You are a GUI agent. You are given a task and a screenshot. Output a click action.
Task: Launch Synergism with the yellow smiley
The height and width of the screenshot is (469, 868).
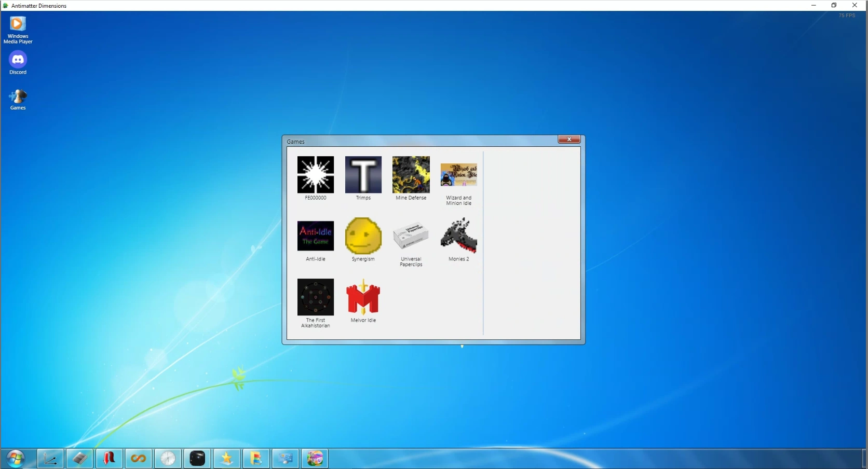point(363,236)
